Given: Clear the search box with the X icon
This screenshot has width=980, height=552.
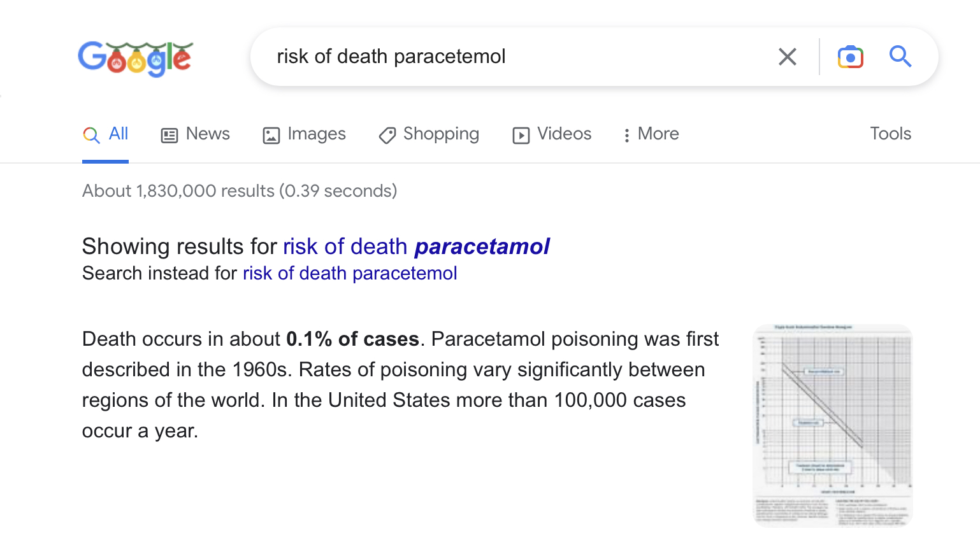Looking at the screenshot, I should (x=788, y=57).
